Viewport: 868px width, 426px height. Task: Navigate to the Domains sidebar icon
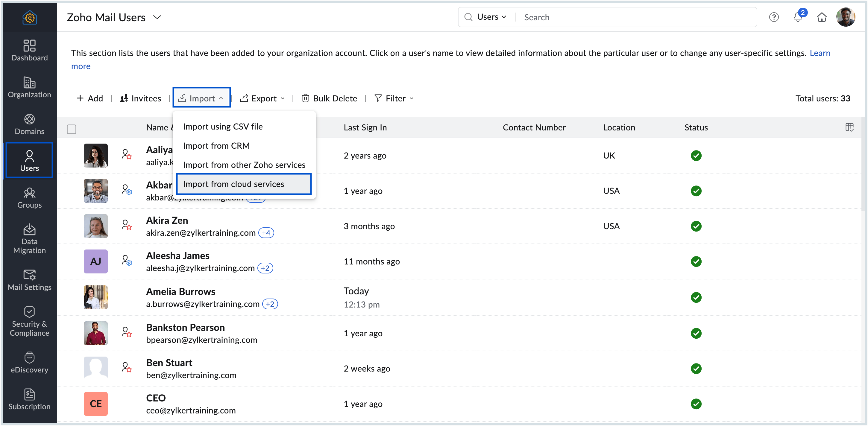point(29,124)
